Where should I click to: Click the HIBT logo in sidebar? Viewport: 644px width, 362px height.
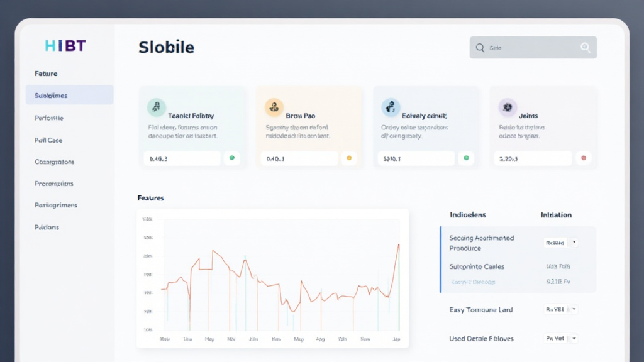(x=65, y=46)
